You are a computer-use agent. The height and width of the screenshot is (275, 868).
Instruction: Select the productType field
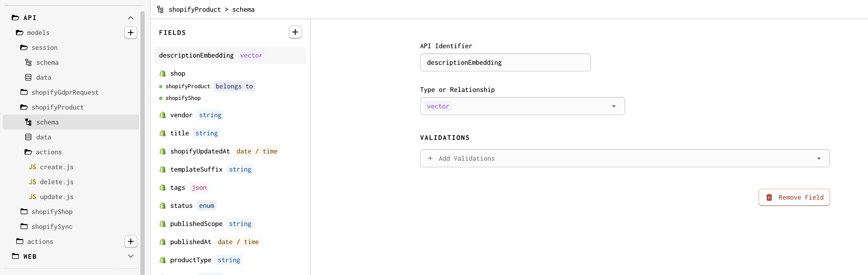click(x=230, y=260)
